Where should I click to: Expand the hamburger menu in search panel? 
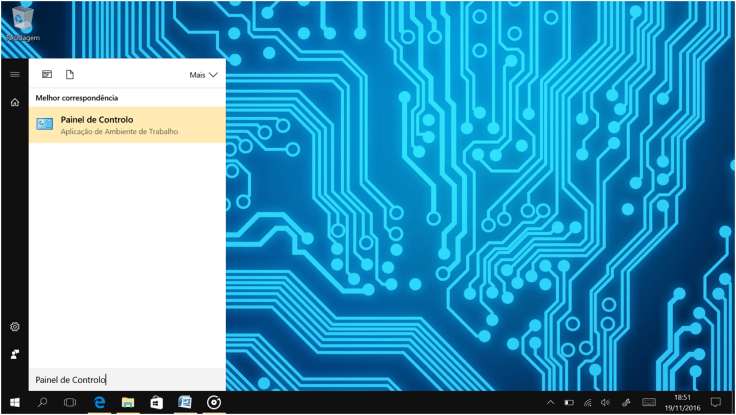(x=14, y=75)
